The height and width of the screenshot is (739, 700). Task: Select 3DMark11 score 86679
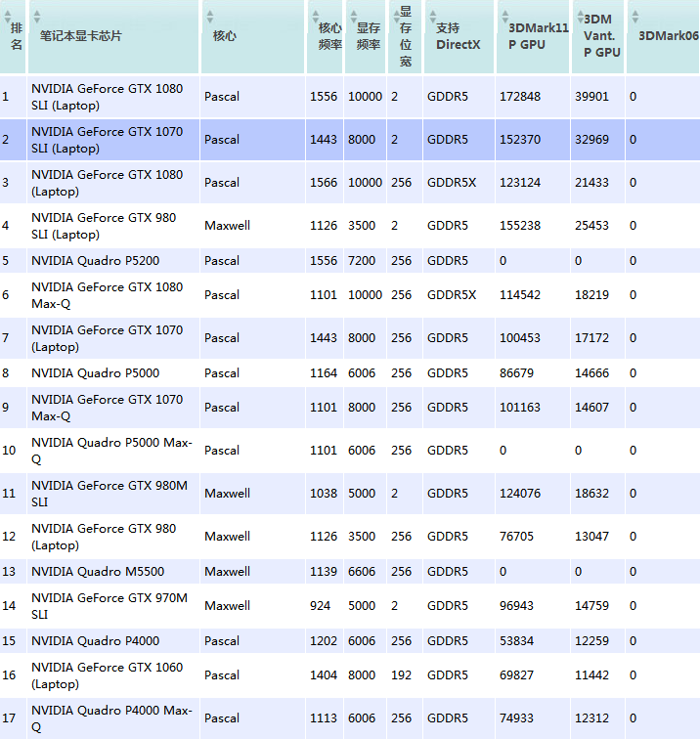tap(516, 372)
